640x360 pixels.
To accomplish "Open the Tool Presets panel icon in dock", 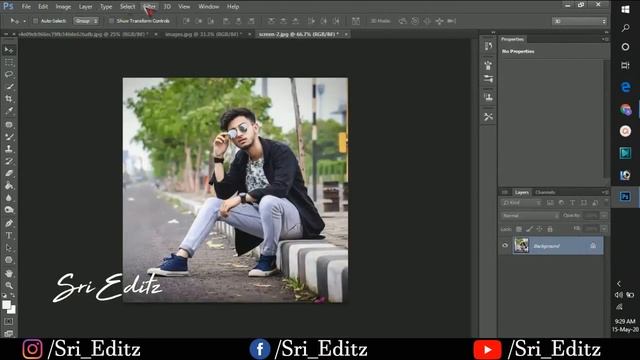I will tap(488, 117).
